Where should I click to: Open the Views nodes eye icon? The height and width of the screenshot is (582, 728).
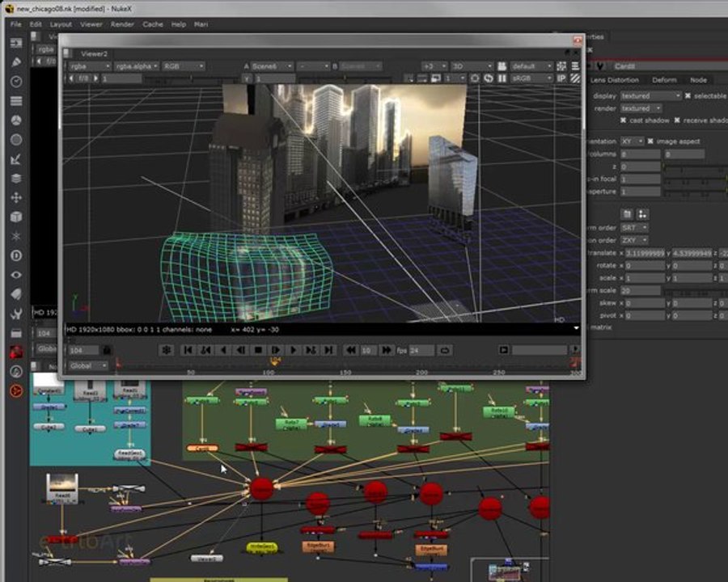click(x=16, y=275)
